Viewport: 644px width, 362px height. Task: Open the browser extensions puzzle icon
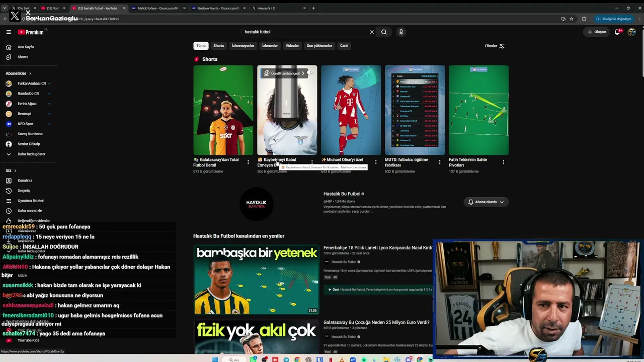(x=584, y=19)
